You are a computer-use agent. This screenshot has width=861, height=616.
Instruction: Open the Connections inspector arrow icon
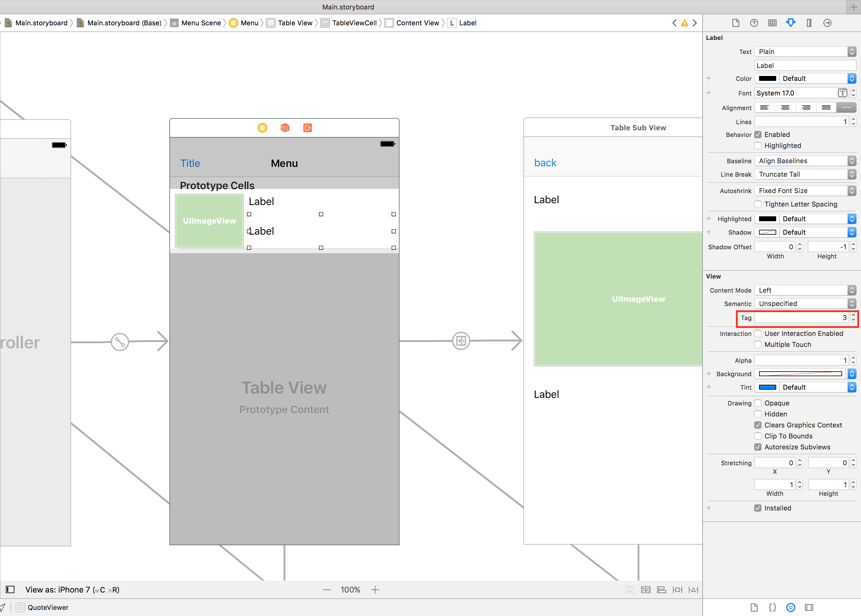click(x=827, y=23)
